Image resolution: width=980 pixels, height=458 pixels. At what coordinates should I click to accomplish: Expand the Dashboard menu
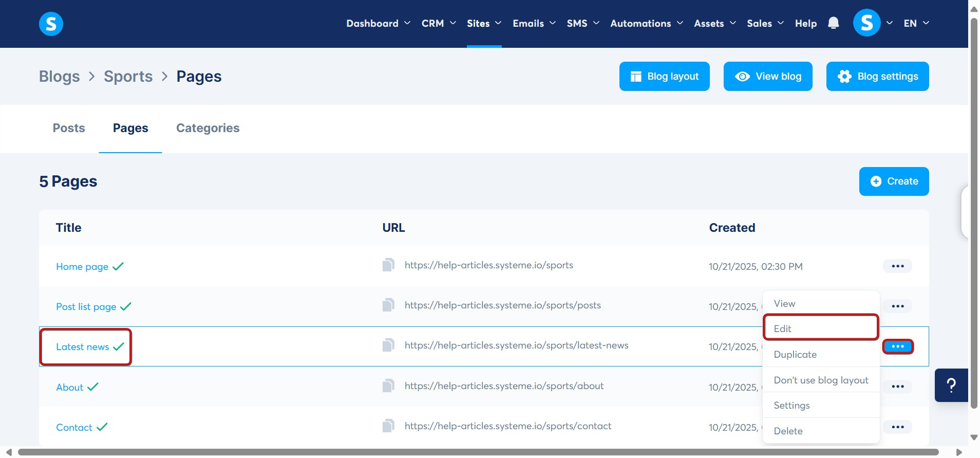point(378,23)
